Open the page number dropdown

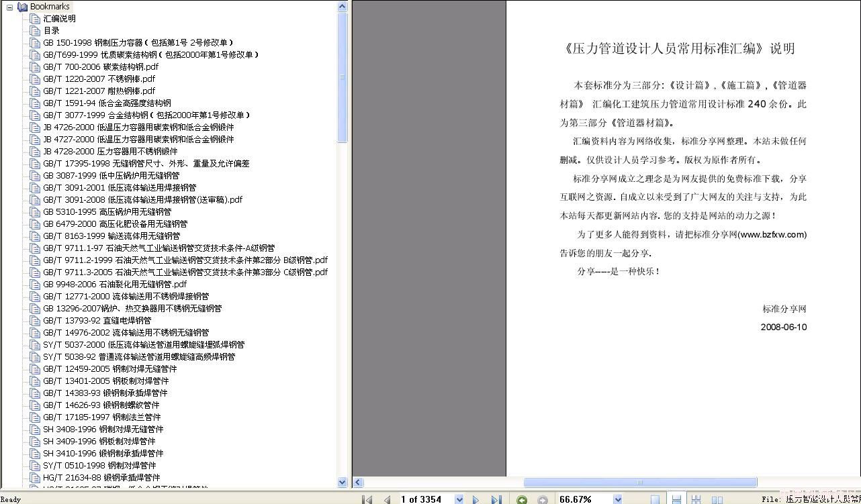coord(459,499)
